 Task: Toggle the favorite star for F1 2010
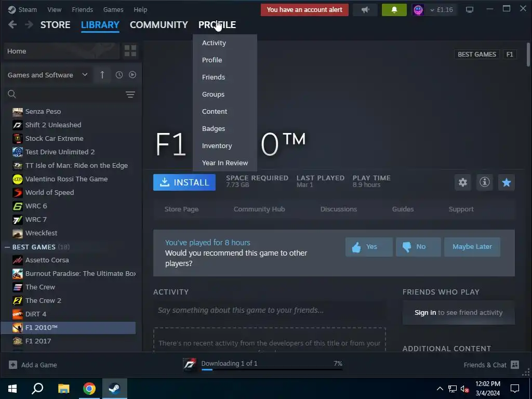click(506, 182)
